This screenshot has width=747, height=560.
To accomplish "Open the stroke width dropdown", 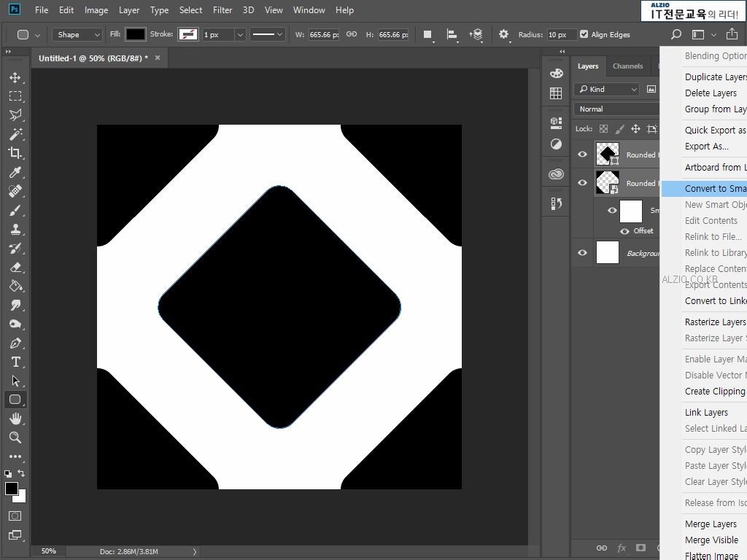I will [x=240, y=34].
